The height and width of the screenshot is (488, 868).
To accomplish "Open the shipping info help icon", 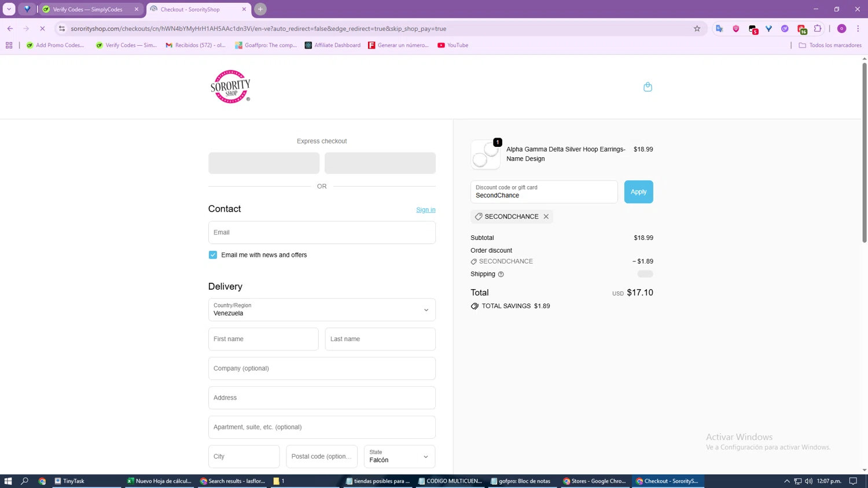I will [x=501, y=274].
